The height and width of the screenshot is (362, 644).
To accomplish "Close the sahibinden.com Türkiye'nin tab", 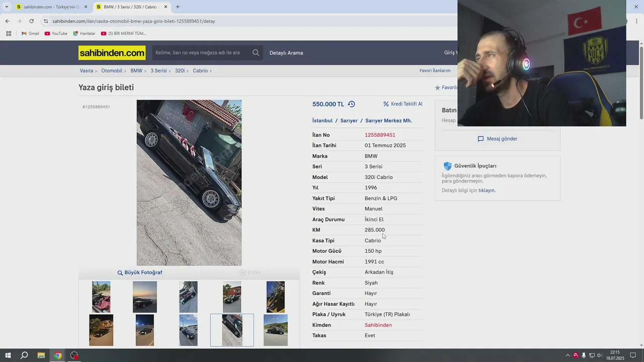I will [x=86, y=7].
